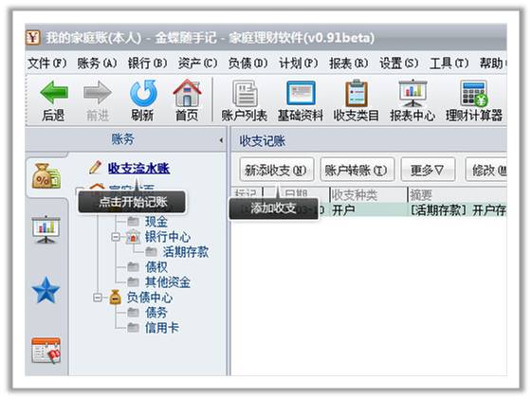Click the 收支记账 panel title
Image resolution: width=532 pixels, height=399 pixels.
click(x=263, y=140)
